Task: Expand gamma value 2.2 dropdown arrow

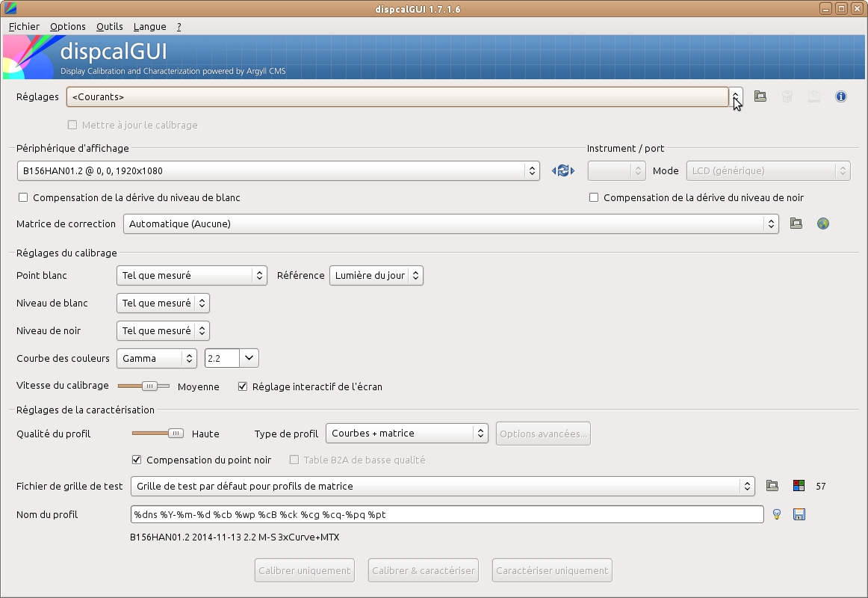Action: click(x=249, y=358)
